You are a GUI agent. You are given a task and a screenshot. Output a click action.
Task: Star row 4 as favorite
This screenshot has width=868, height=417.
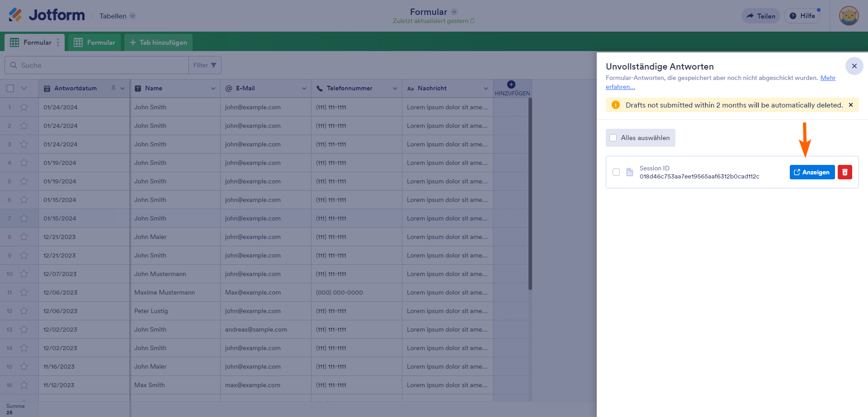point(24,163)
